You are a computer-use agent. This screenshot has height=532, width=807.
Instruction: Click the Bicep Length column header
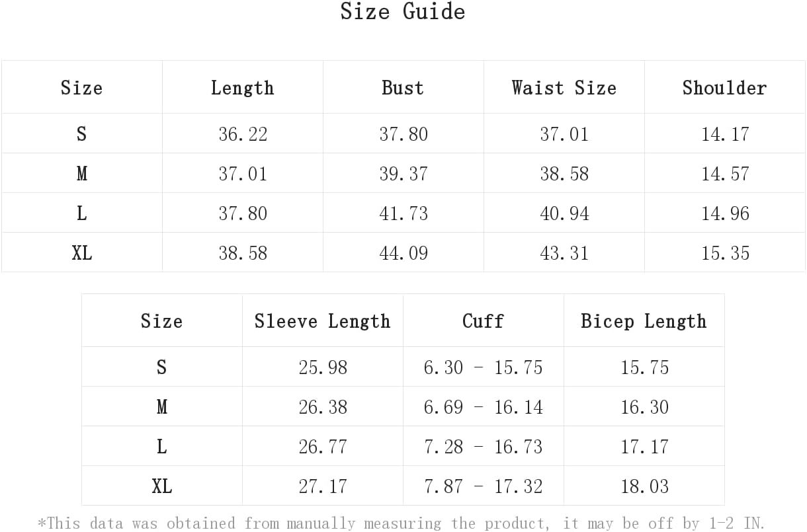click(x=644, y=321)
